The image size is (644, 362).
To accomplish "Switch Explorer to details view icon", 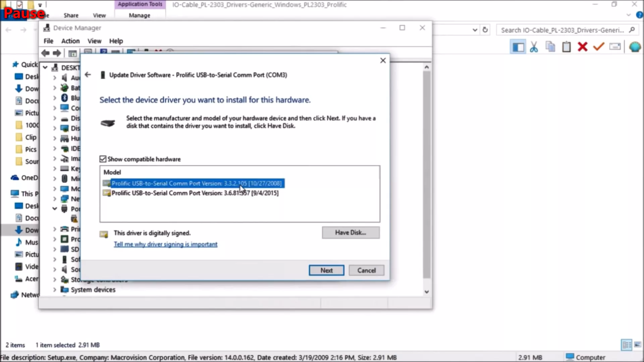I will [x=626, y=345].
